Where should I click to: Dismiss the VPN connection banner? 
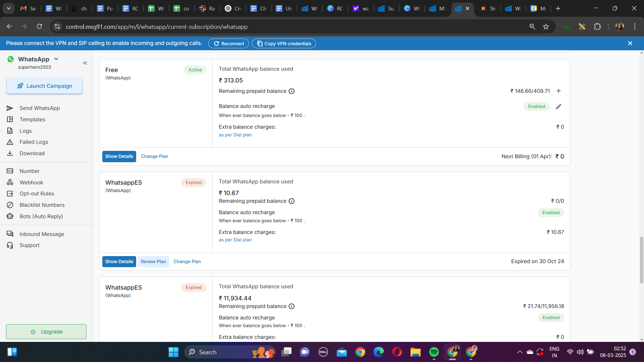[630, 43]
